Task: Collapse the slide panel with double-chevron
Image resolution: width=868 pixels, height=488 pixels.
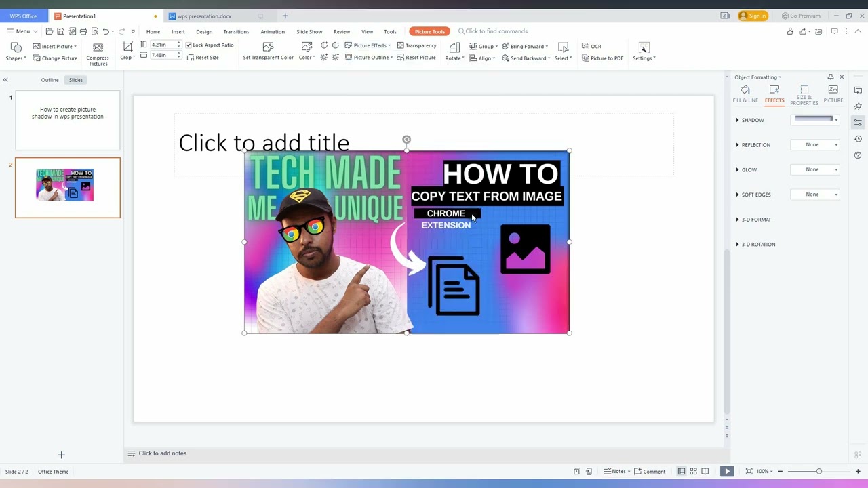Action: pos(5,80)
